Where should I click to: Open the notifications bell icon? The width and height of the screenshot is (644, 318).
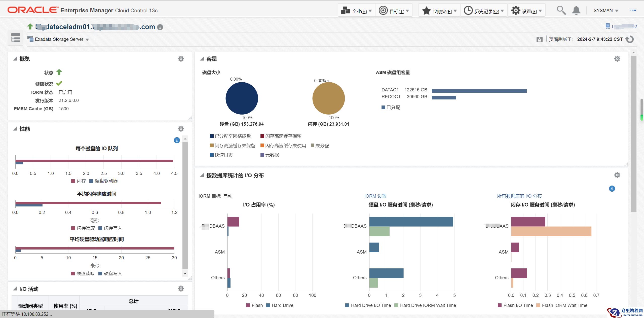576,11
